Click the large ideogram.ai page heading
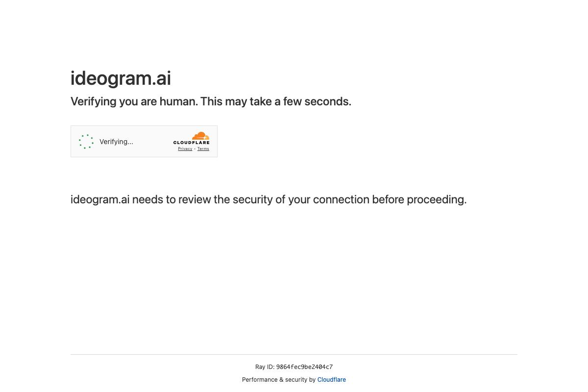Screen dimensions: 588x392 point(121,78)
